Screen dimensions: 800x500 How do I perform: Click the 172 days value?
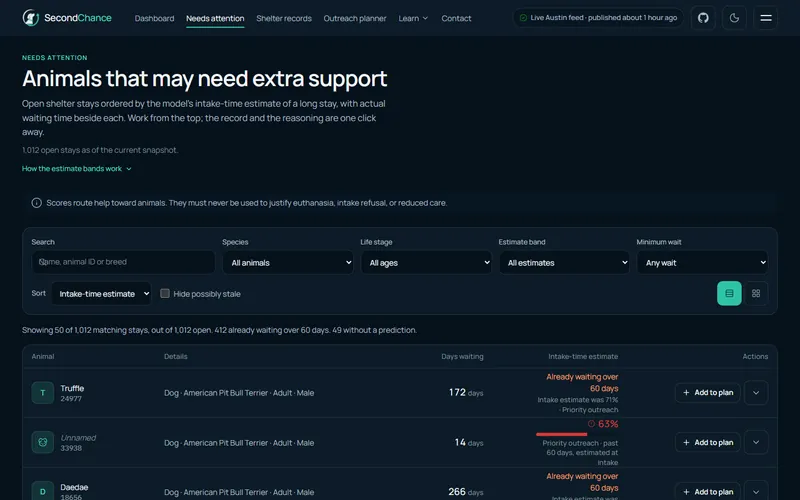click(466, 392)
